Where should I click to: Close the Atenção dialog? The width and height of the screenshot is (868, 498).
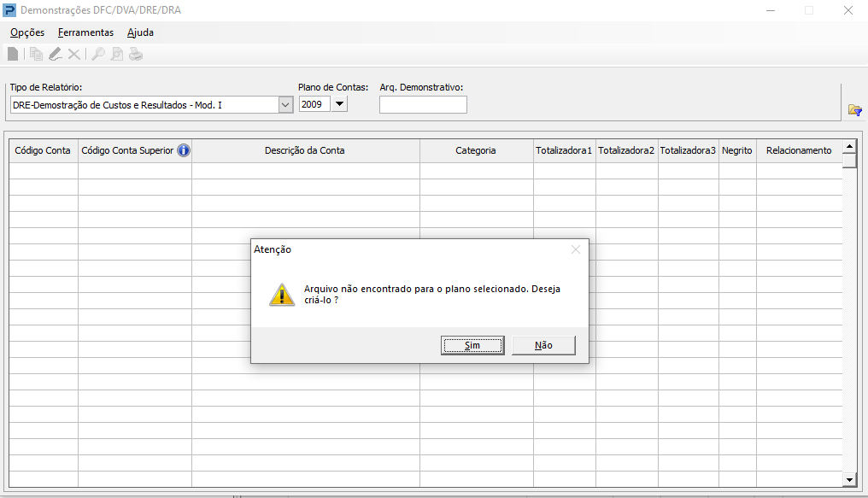(x=576, y=249)
